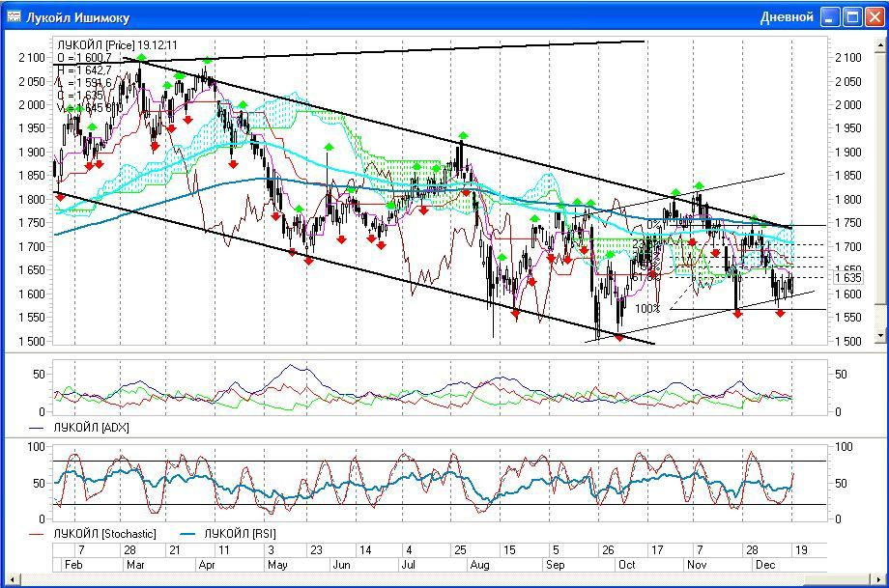This screenshot has height=588, width=889.
Task: Click the May month label on time axis
Action: tap(277, 565)
